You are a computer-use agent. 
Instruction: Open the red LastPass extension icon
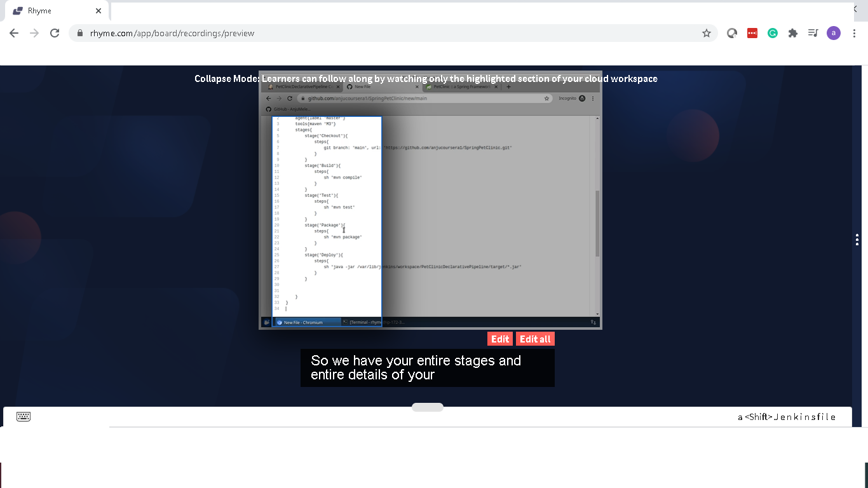pos(752,33)
